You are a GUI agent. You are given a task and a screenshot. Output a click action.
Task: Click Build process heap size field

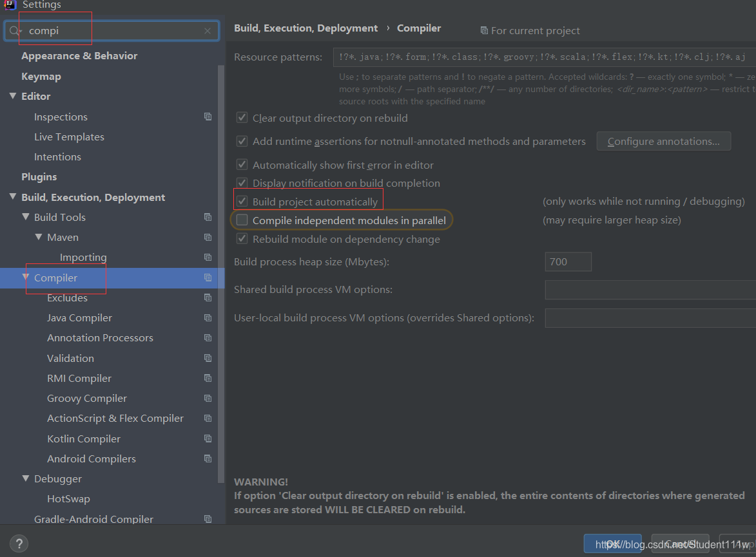coord(568,261)
